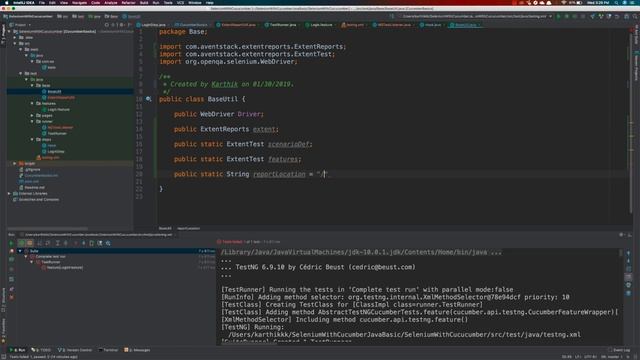640x360 pixels.
Task: Click the underlined Karthik name in the comment
Action: (x=224, y=84)
